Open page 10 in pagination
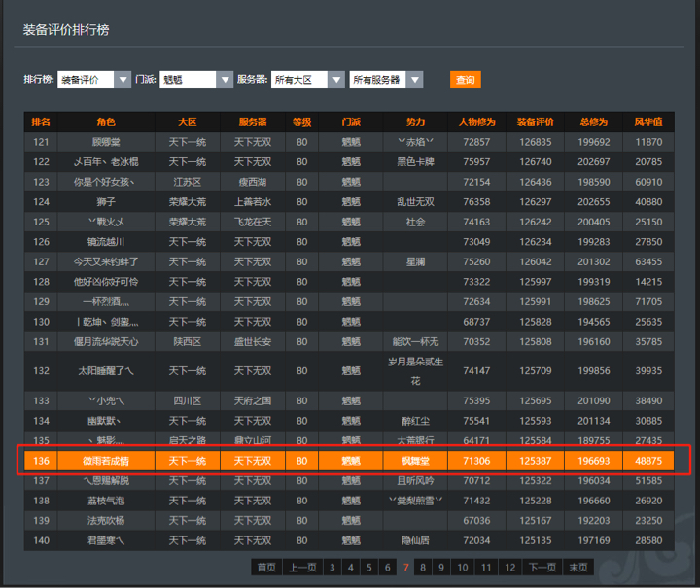700x588 pixels. (x=463, y=567)
